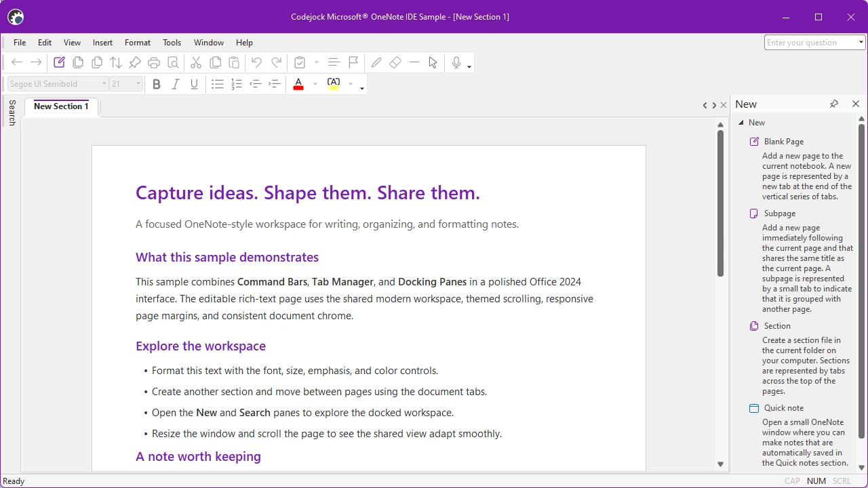This screenshot has width=868, height=488.
Task: Cut selection with the scissors icon
Action: [196, 63]
